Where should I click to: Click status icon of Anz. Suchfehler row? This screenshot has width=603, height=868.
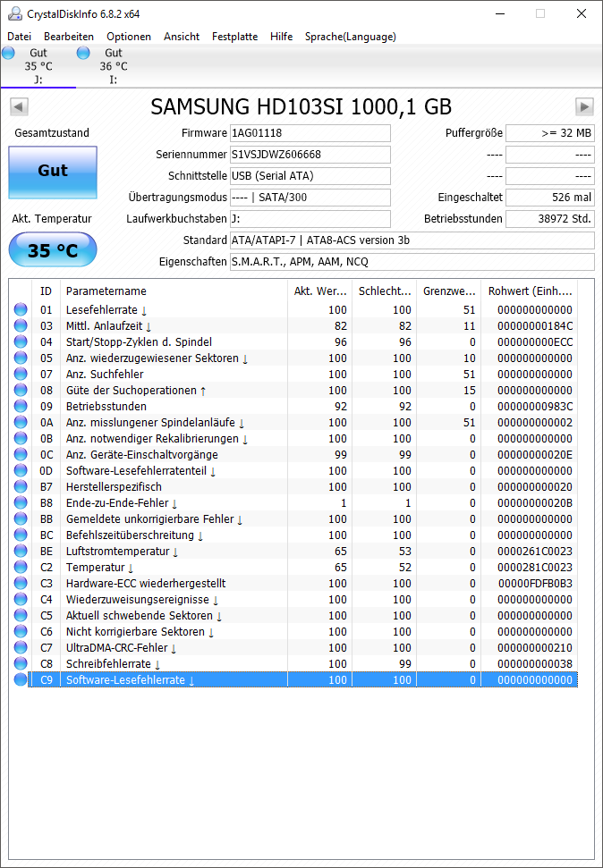(x=21, y=375)
